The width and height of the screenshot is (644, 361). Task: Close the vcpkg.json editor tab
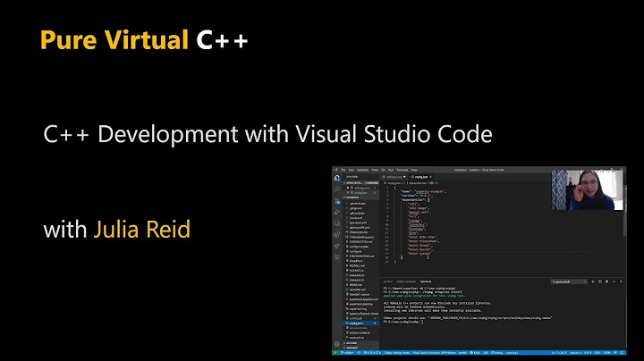click(x=430, y=177)
